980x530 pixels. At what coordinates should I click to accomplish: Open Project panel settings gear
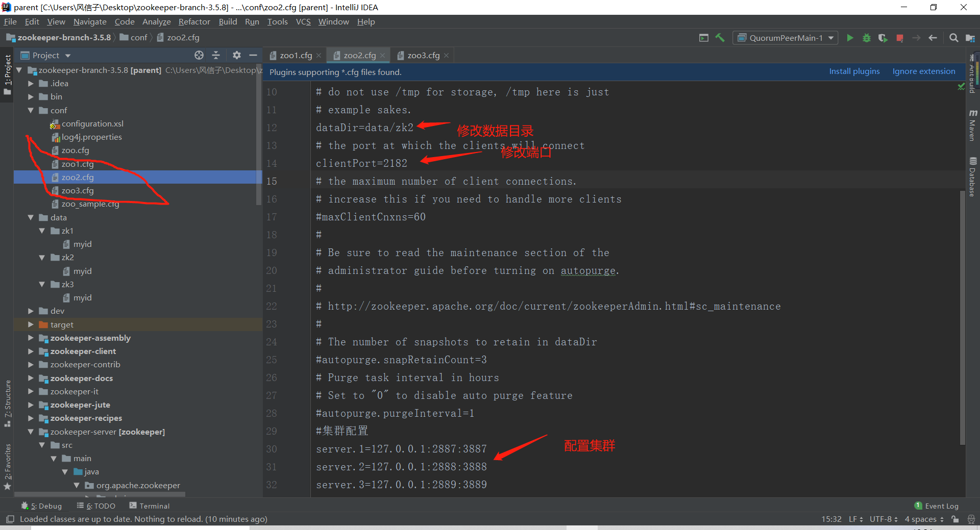tap(236, 55)
